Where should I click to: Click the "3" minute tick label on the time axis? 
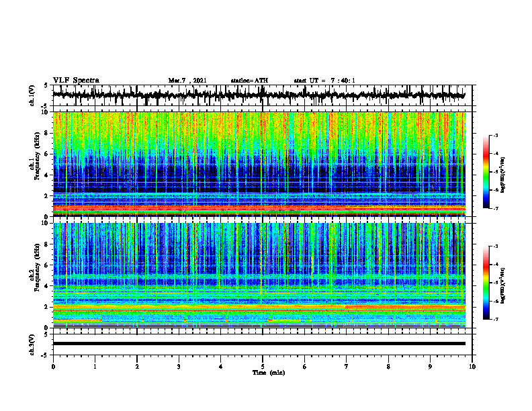click(x=179, y=367)
